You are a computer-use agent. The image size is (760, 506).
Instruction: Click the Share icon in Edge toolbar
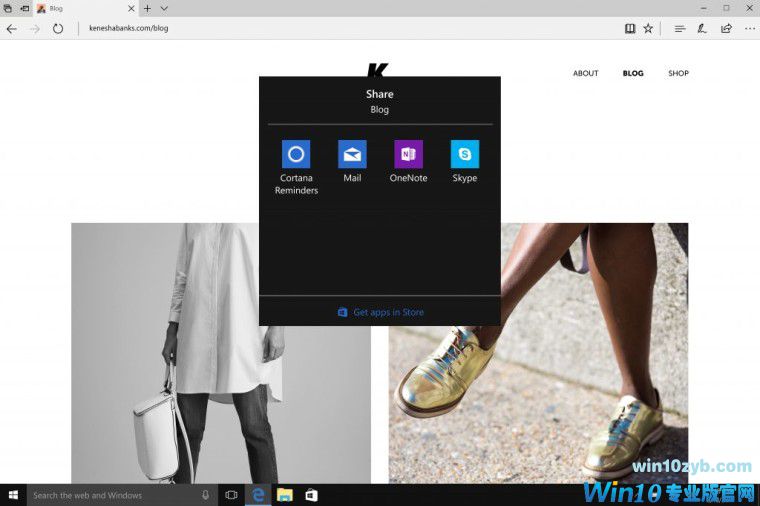pyautogui.click(x=726, y=29)
